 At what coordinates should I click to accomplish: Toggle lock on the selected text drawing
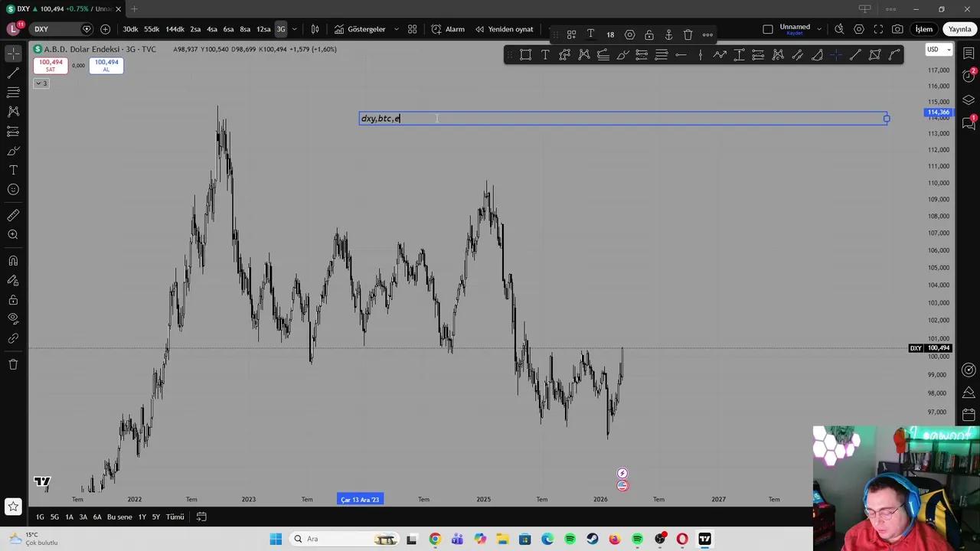click(x=649, y=34)
